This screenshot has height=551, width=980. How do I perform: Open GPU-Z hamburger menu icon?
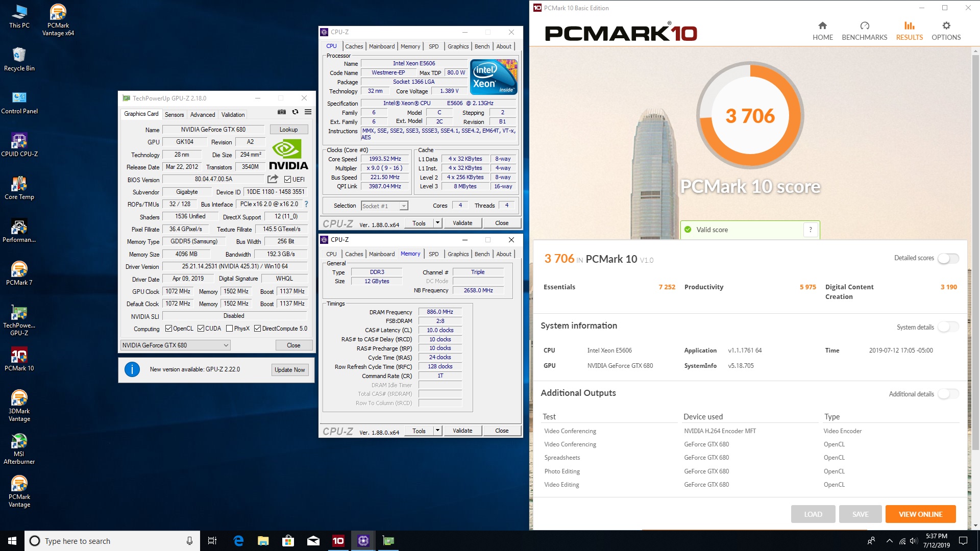308,112
